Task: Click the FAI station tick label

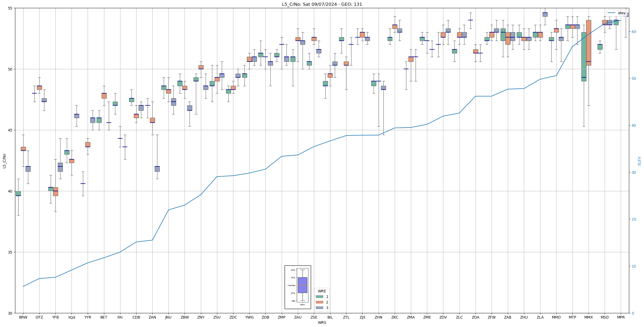Action: [120, 317]
